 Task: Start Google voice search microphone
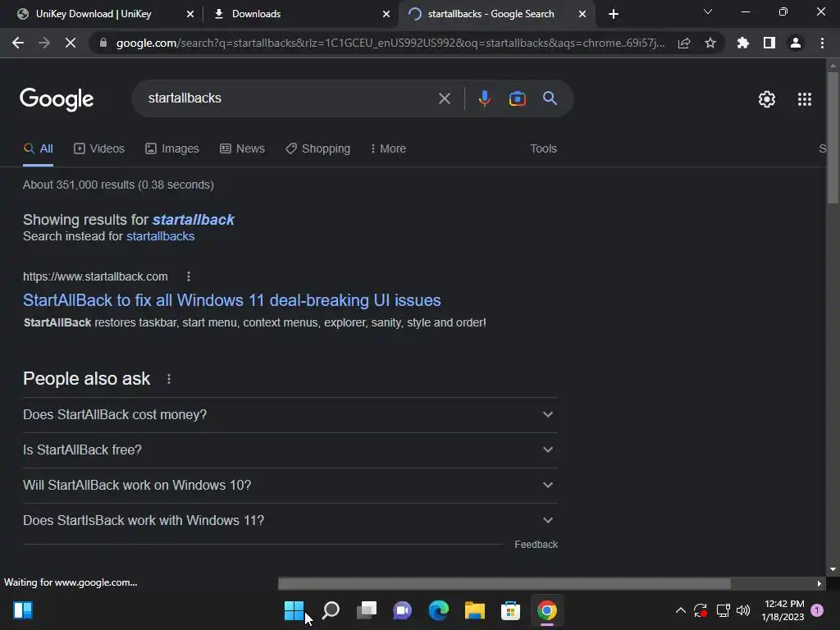tap(484, 98)
